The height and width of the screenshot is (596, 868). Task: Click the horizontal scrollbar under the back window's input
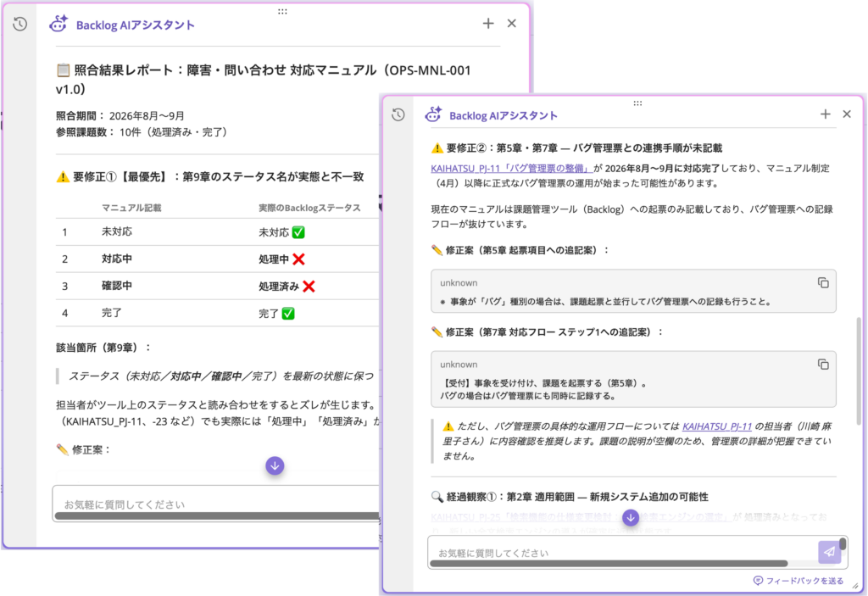tap(218, 516)
